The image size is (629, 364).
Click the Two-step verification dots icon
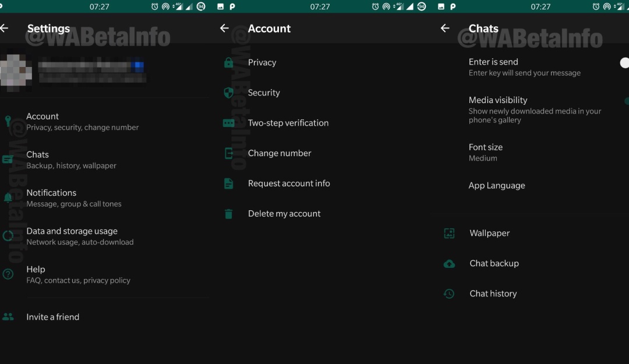point(228,123)
